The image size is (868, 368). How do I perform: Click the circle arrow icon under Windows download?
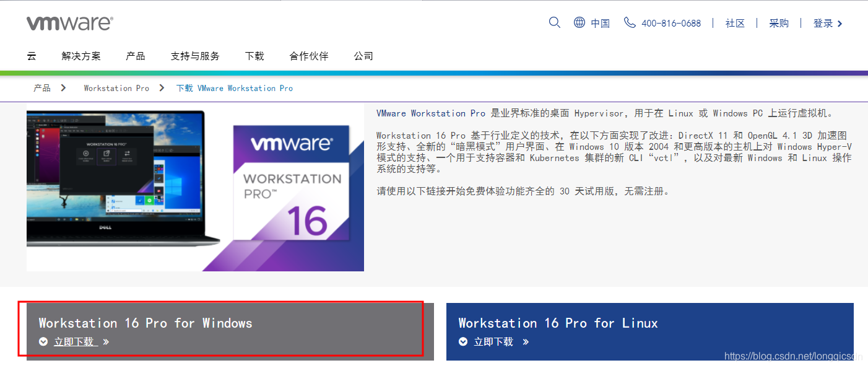[x=43, y=341]
